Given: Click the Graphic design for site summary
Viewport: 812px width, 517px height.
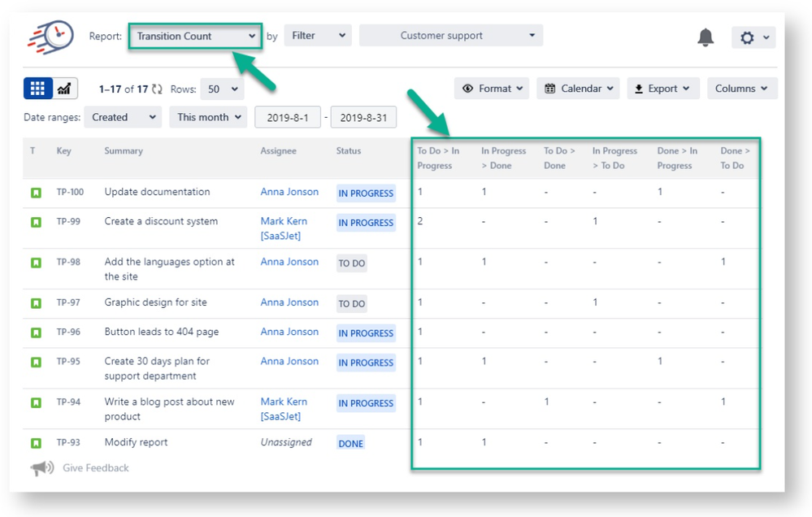Looking at the screenshot, I should click(155, 302).
